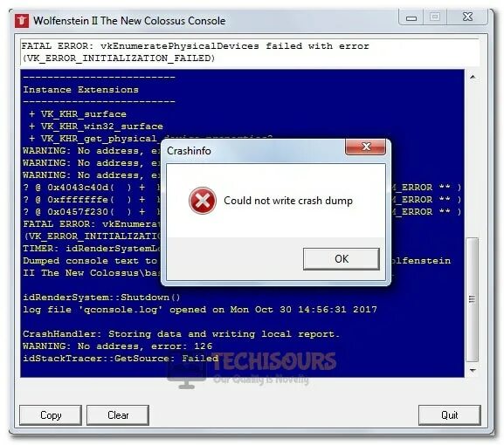Minimize the console window
The height and width of the screenshot is (445, 504).
coord(411,17)
